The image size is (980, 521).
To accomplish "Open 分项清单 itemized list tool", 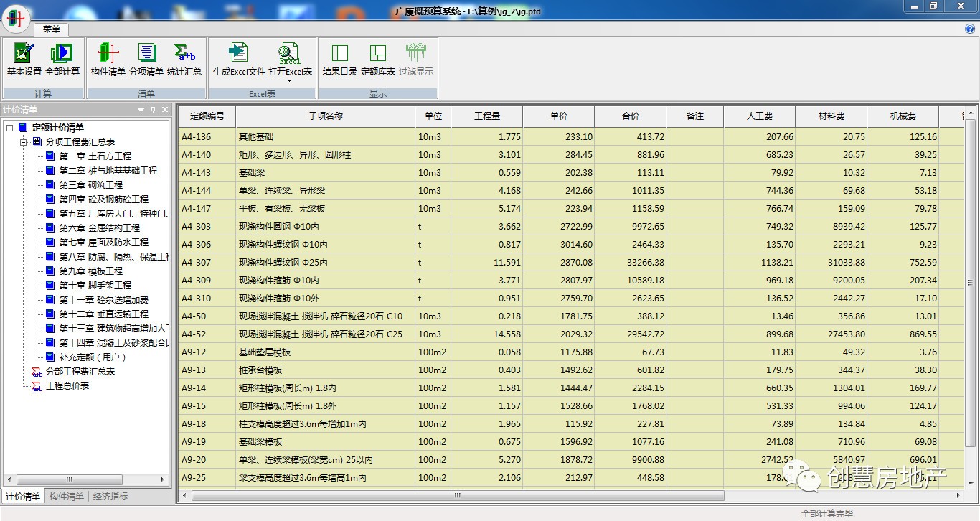I will (146, 60).
